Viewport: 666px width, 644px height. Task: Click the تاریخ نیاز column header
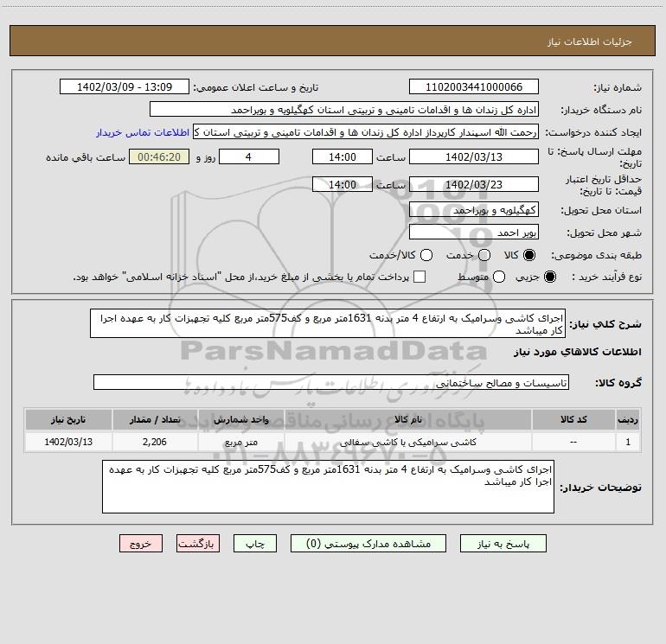68,419
